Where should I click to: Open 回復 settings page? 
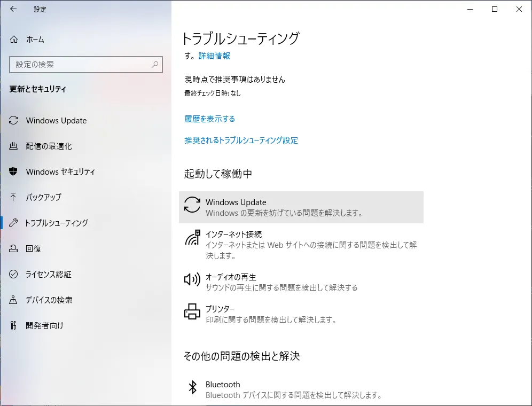[x=34, y=248]
